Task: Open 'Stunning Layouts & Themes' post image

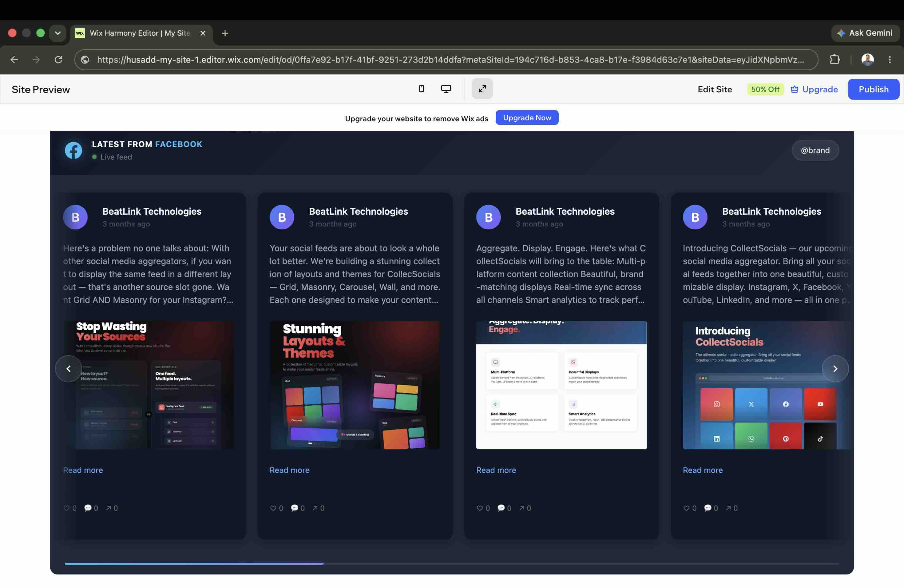Action: (355, 385)
